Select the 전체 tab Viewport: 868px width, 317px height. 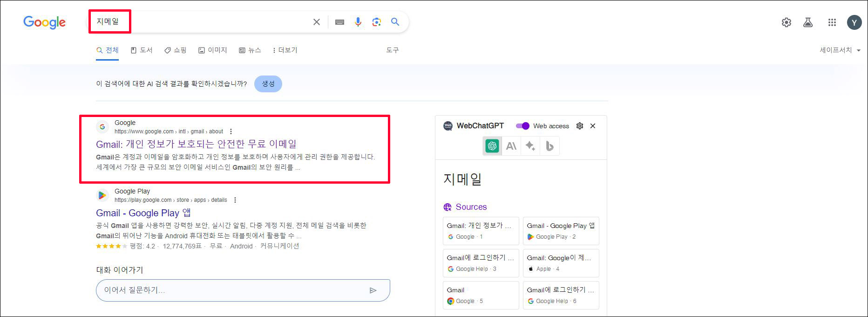(x=108, y=50)
